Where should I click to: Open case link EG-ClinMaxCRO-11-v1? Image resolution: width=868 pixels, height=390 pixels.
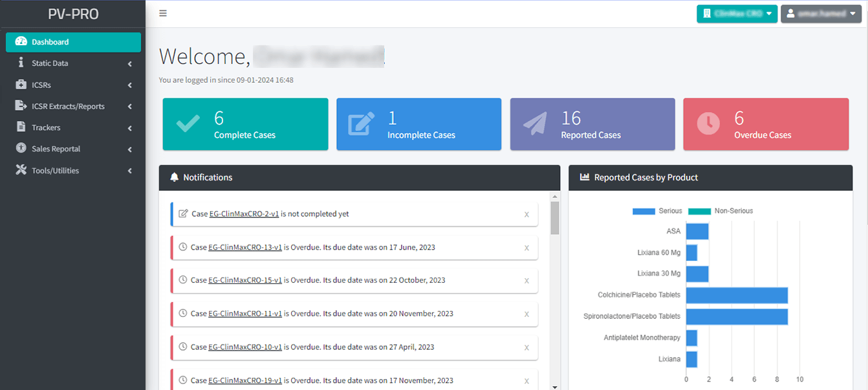click(x=245, y=314)
